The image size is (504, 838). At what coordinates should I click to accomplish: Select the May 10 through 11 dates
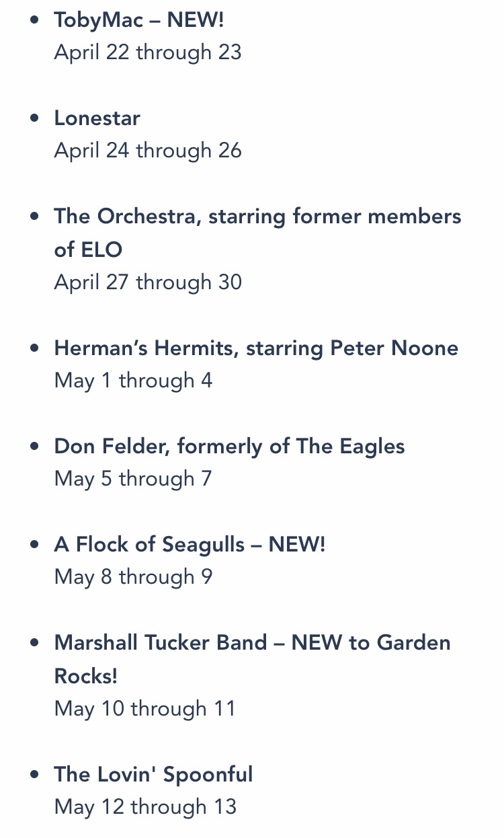[145, 708]
